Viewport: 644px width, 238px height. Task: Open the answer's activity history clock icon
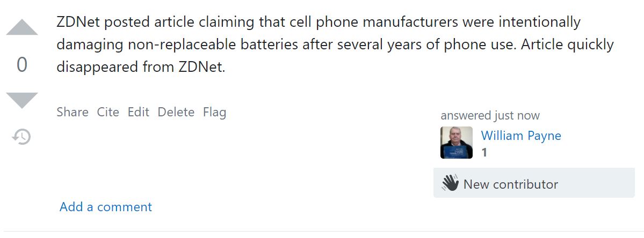point(21,136)
